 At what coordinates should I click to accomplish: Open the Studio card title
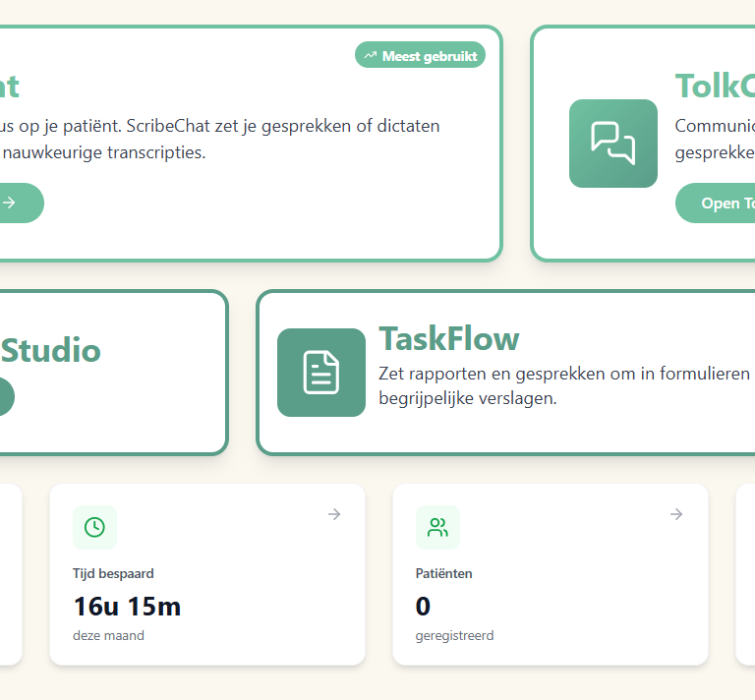click(51, 350)
